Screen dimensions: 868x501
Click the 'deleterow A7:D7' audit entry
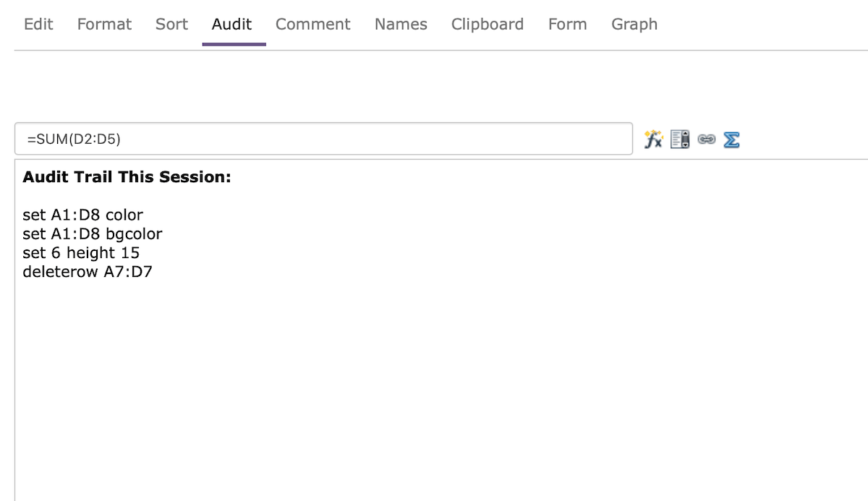pyautogui.click(x=87, y=272)
